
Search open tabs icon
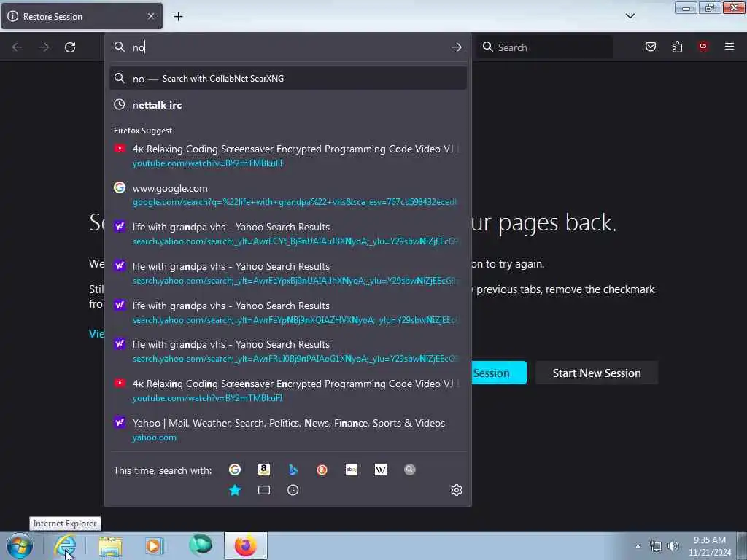pyautogui.click(x=264, y=490)
